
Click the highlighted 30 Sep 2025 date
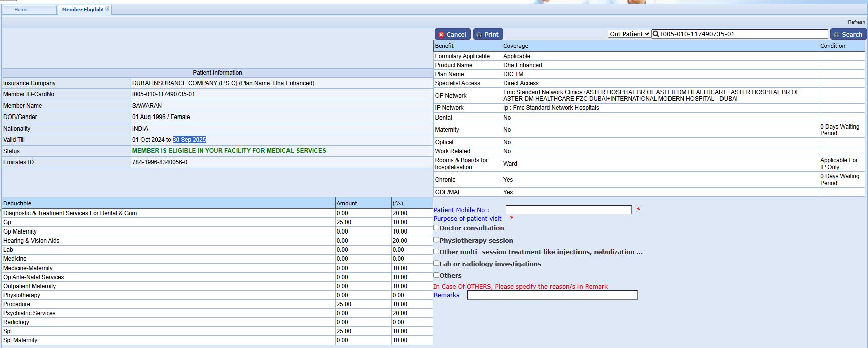[x=189, y=140]
